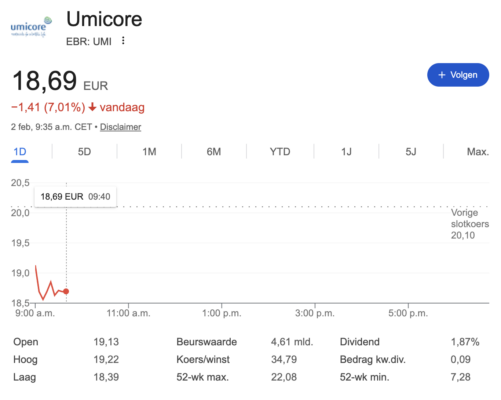Viewport: 501px width, 400px height.
Task: Click the Umicore company logo
Action: [x=31, y=27]
